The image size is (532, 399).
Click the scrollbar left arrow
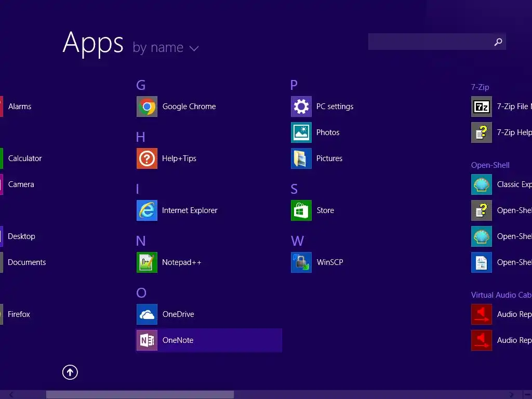[11, 395]
